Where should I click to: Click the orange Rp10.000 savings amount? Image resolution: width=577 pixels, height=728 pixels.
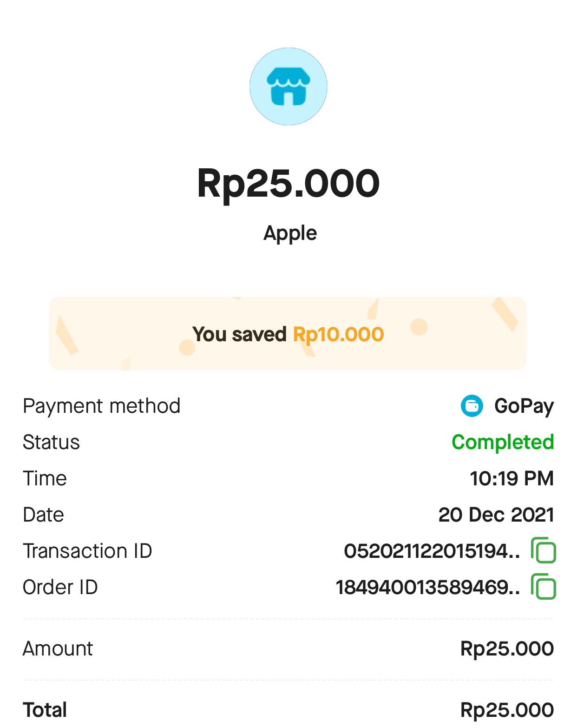tap(338, 334)
